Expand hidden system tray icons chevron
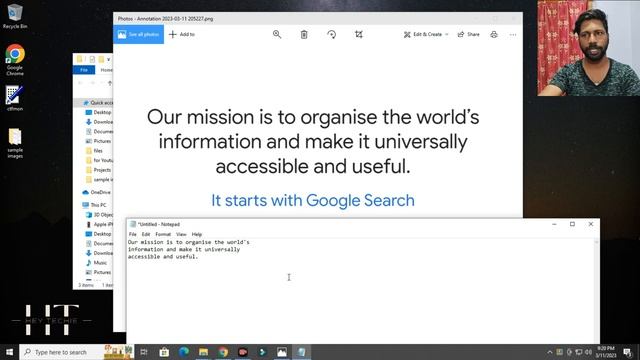The width and height of the screenshot is (640, 360). point(549,352)
